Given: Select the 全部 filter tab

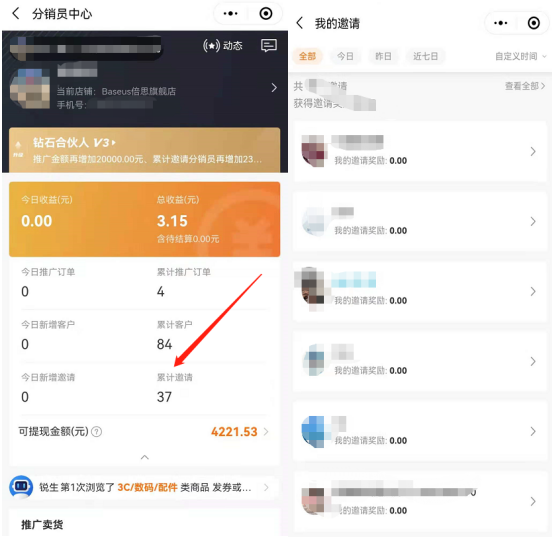Looking at the screenshot, I should point(308,56).
